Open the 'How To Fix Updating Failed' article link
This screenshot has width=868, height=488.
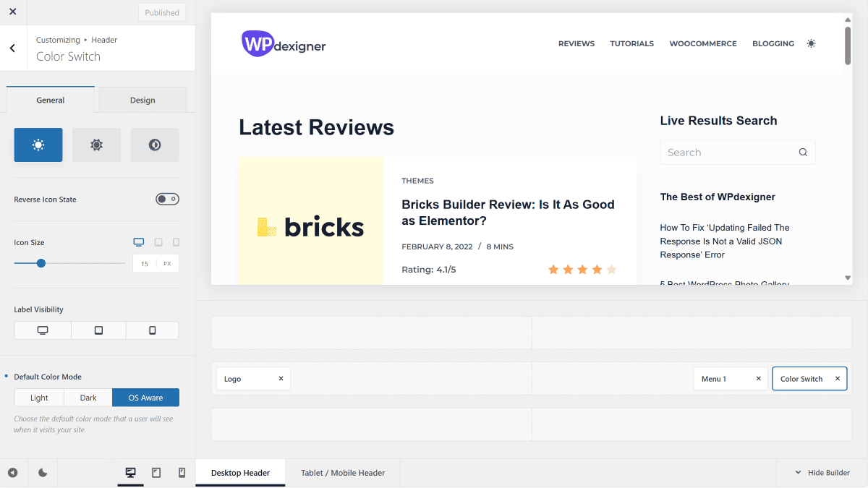[724, 239]
